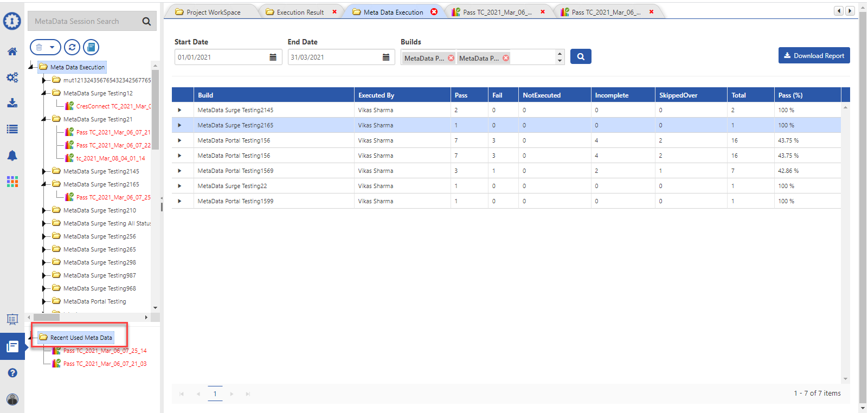The image size is (868, 413).
Task: Click the colorful apps grid icon
Action: point(12,182)
